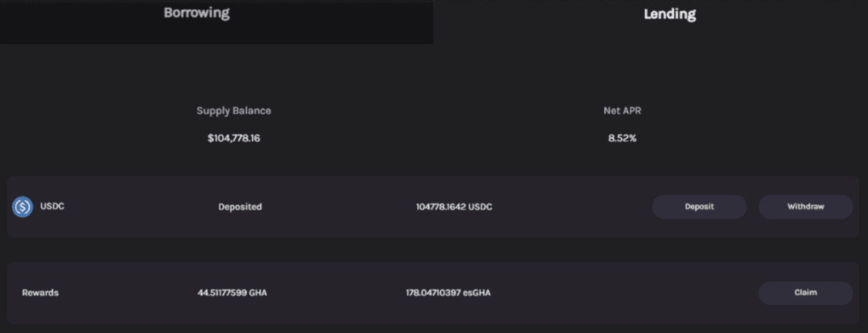Select the Lending tab
Screen dimensions: 868x333
pyautogui.click(x=669, y=14)
